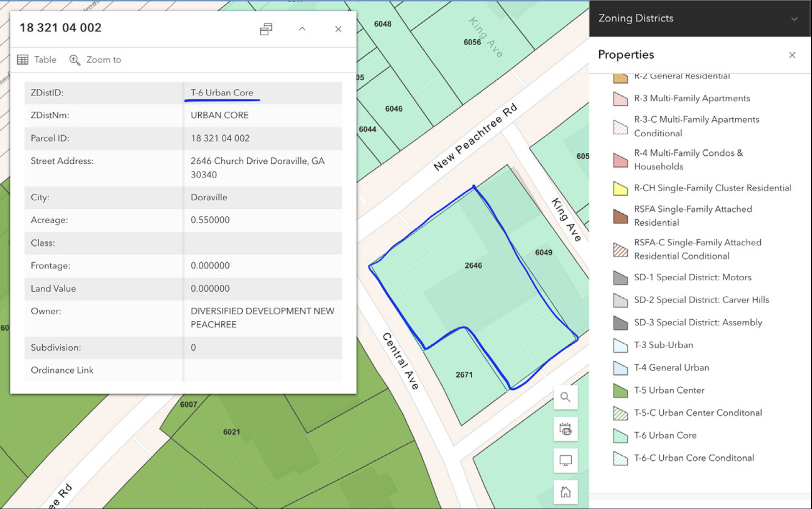Dock the parcel popup window

click(x=266, y=29)
